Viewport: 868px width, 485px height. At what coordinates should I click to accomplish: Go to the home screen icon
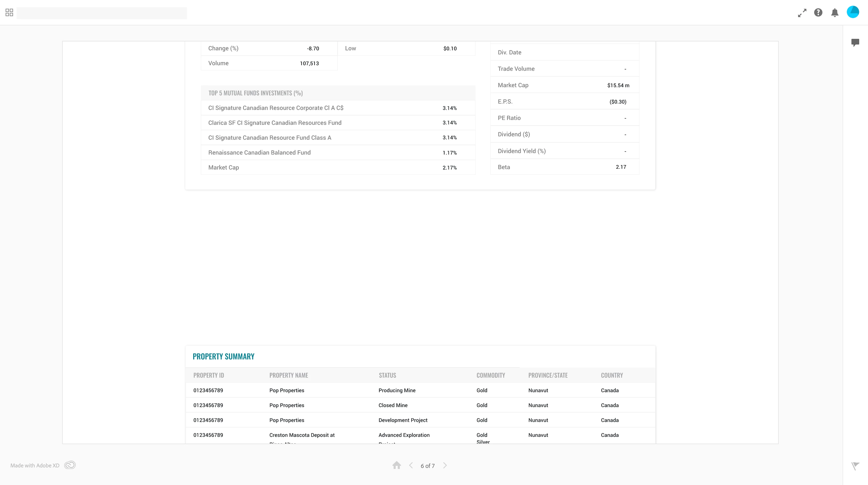pyautogui.click(x=397, y=465)
